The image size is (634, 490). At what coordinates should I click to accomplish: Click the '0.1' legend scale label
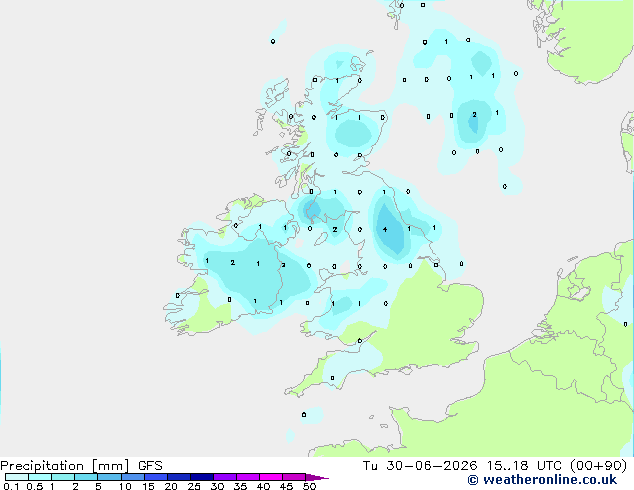click(11, 486)
